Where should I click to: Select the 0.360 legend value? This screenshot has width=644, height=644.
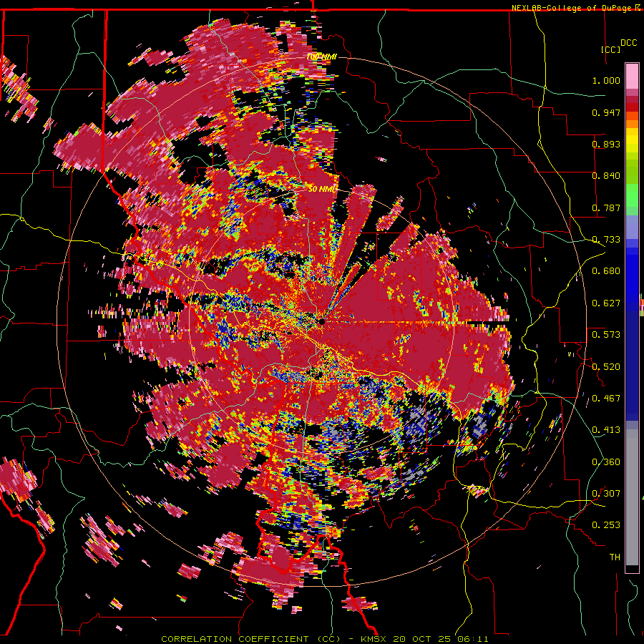click(606, 462)
